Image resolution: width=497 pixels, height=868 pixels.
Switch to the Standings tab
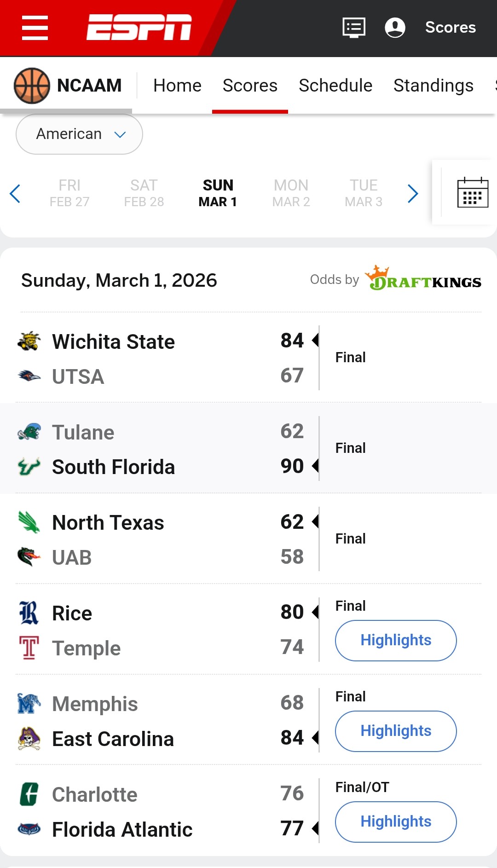point(433,86)
